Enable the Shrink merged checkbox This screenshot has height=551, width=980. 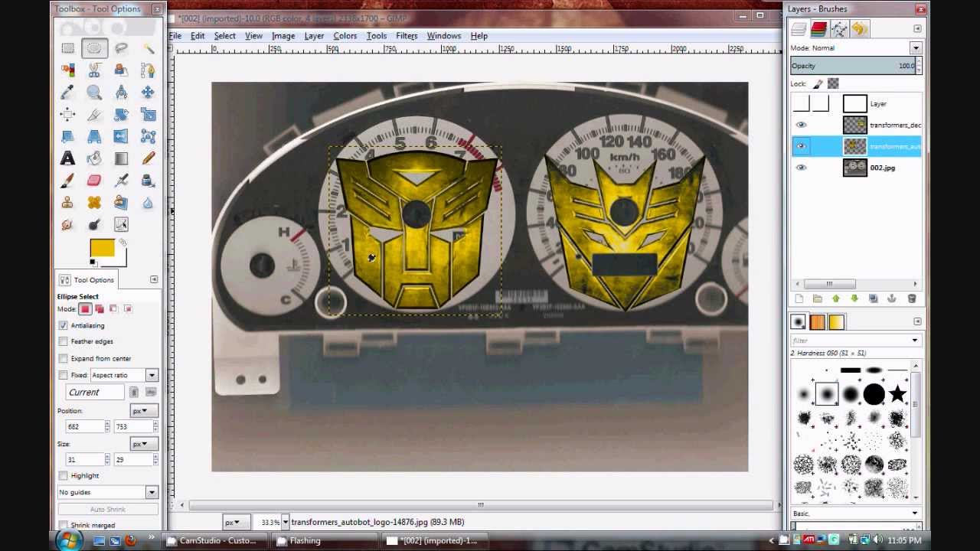click(x=64, y=525)
